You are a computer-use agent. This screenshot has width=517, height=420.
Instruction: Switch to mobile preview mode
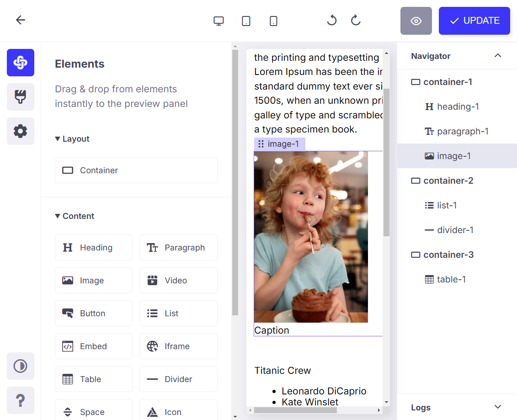pos(273,21)
